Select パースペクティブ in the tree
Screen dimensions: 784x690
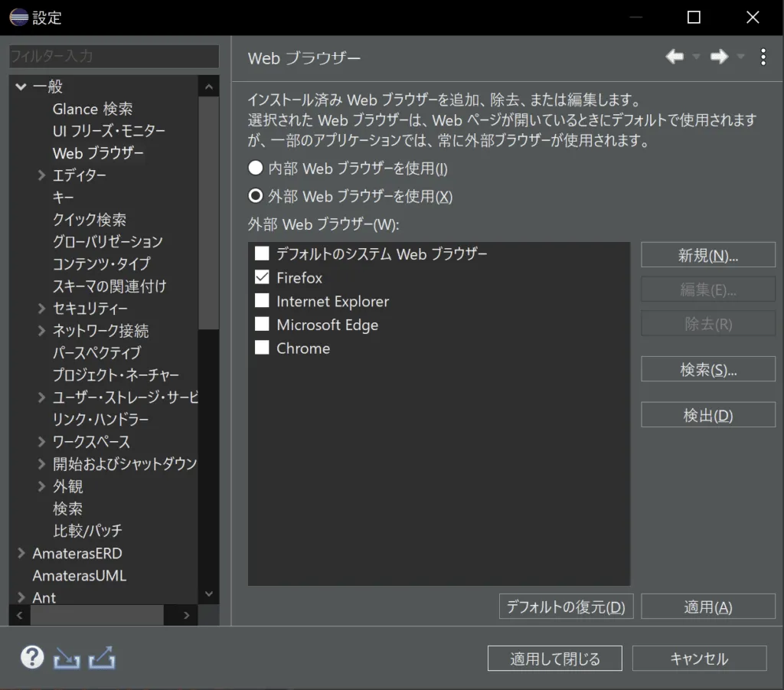point(97,353)
